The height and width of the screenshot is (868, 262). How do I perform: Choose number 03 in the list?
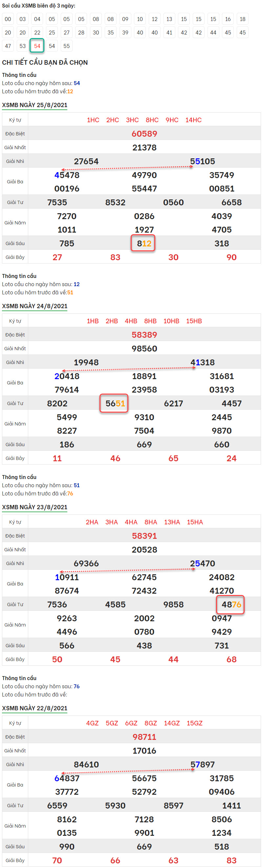click(23, 19)
